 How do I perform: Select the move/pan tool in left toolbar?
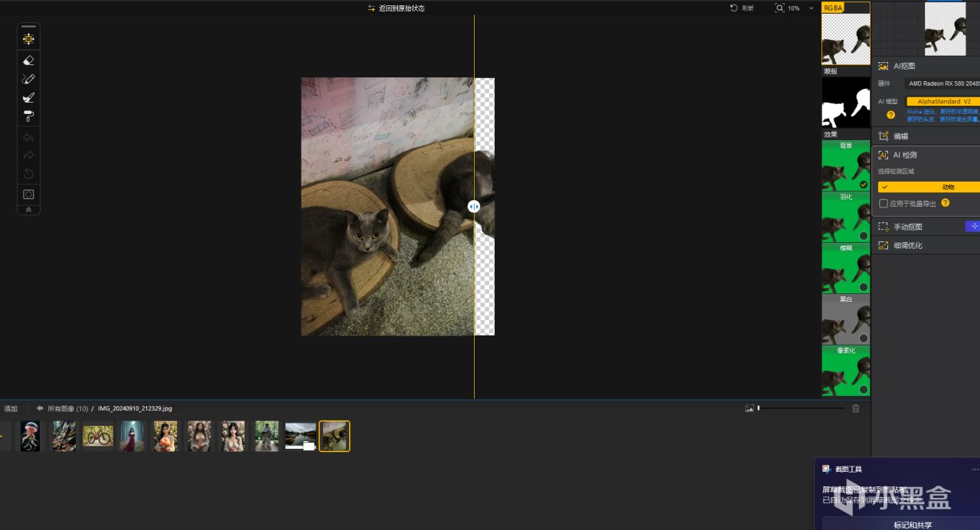28,39
